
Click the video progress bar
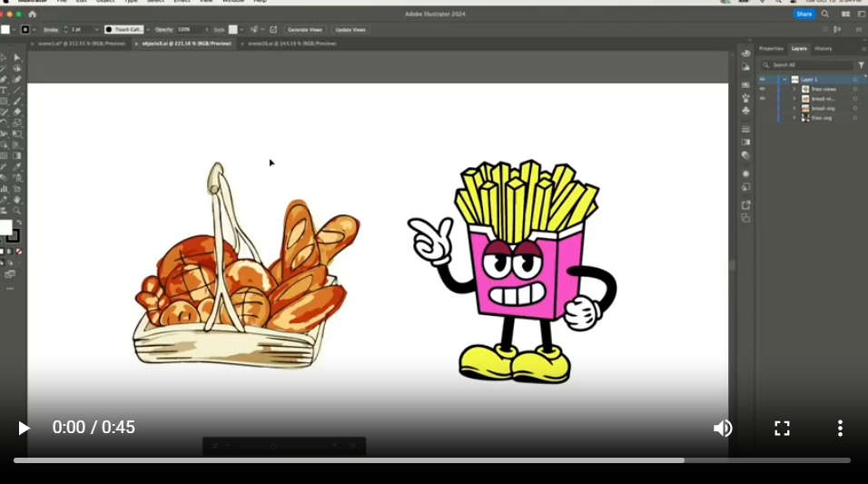432,460
